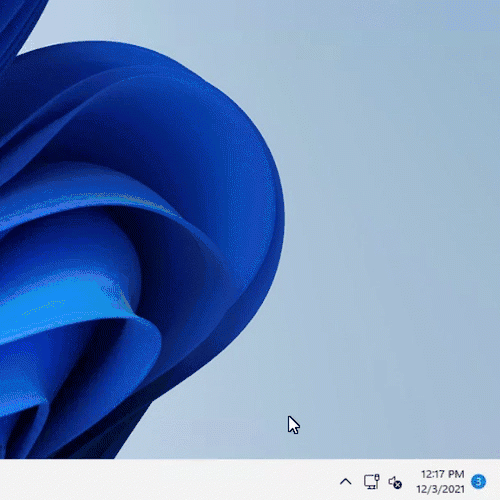
Task: Open calendar from the 12/3/2021 date
Action: click(440, 489)
